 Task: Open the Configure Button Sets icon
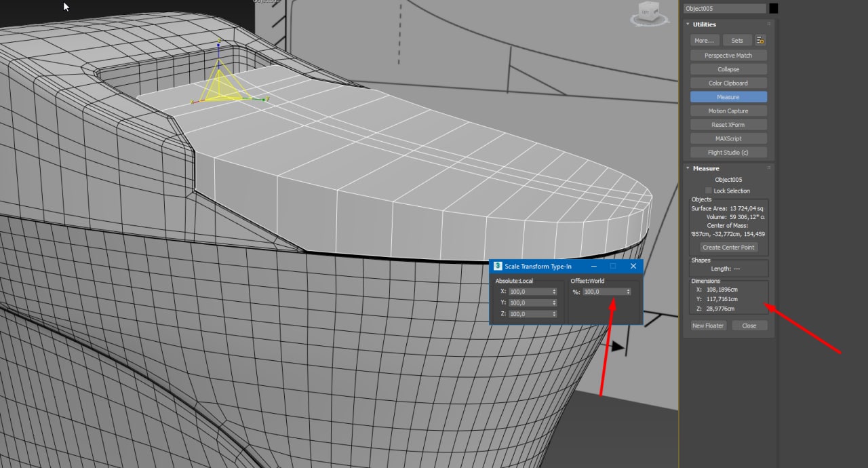click(x=761, y=41)
